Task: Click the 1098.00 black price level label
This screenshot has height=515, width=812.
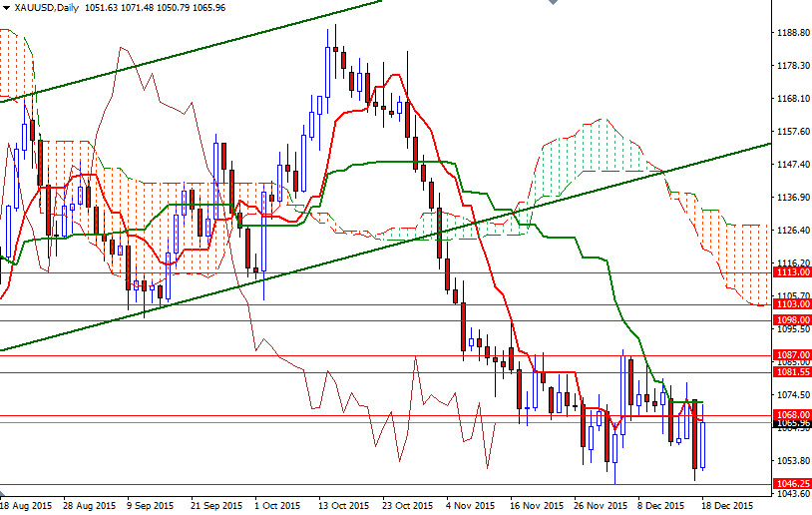Action: (x=792, y=320)
